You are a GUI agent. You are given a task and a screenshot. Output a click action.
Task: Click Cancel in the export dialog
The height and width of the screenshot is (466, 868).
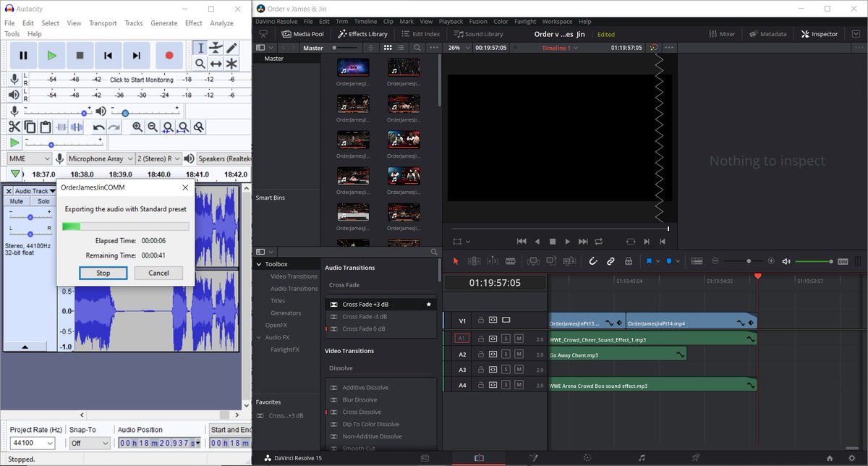(x=158, y=273)
